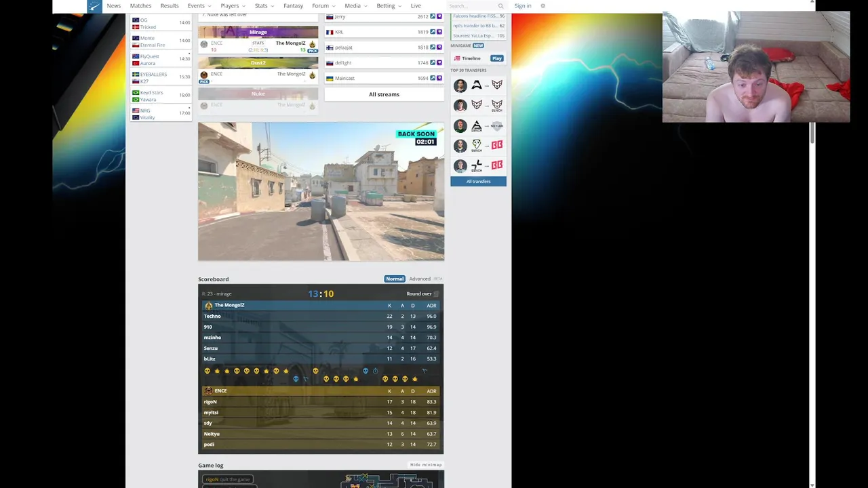Click Sign in link

[x=523, y=6]
